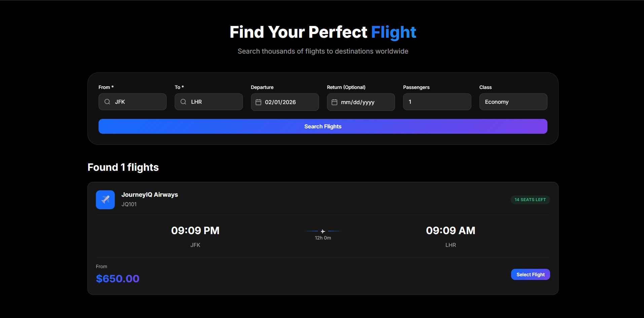Open the Class dropdown showing Economy
644x318 pixels.
513,102
